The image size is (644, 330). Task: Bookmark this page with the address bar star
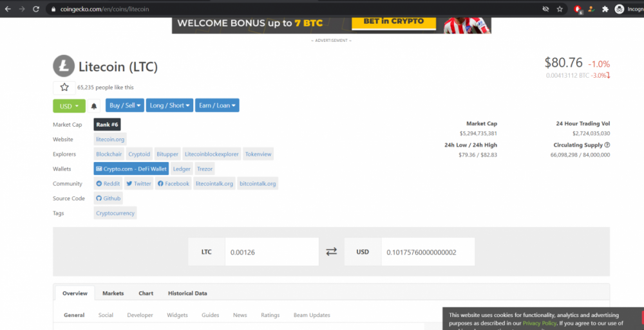[560, 9]
